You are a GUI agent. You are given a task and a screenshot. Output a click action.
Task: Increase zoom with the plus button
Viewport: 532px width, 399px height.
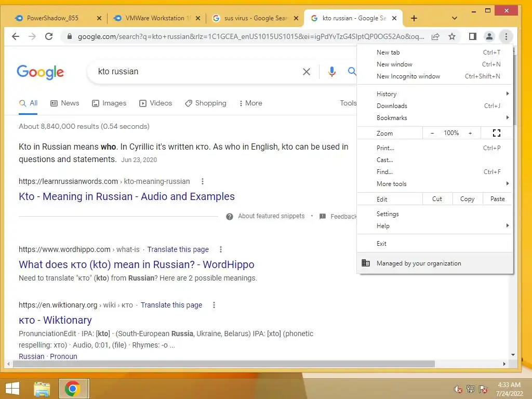pos(470,133)
